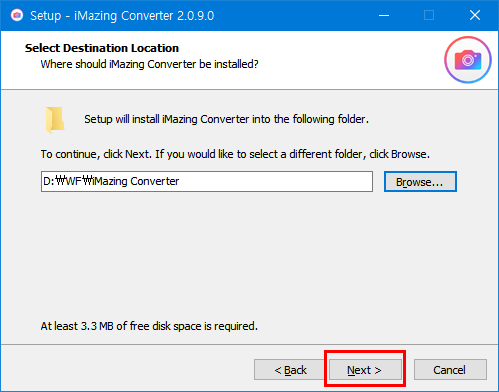Click the "Select Destination Location" heading

pos(102,48)
